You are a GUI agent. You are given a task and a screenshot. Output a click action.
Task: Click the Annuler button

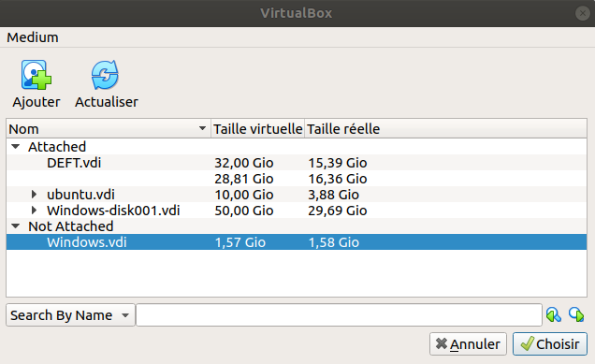[x=468, y=344]
